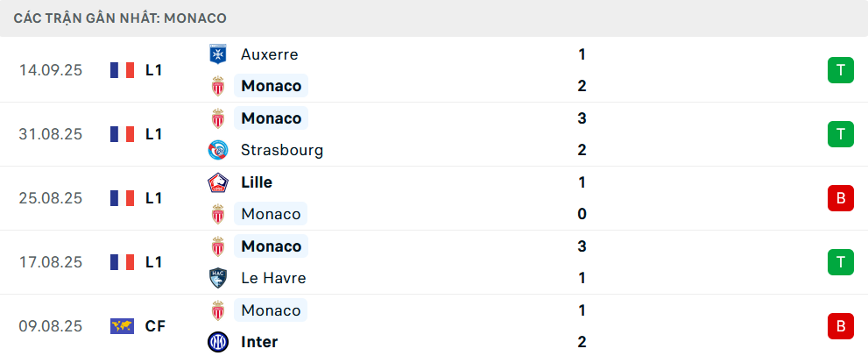Click the L1 league label on 25.08.25
The width and height of the screenshot is (868, 356).
point(153,198)
